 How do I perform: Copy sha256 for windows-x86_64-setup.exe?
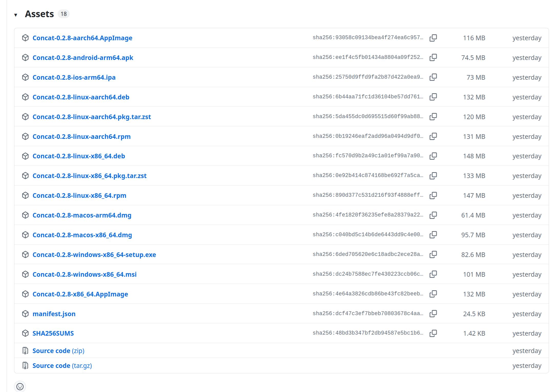click(x=433, y=254)
